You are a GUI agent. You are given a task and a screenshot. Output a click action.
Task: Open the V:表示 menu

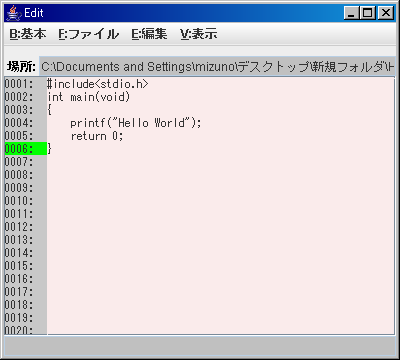pyautogui.click(x=199, y=34)
